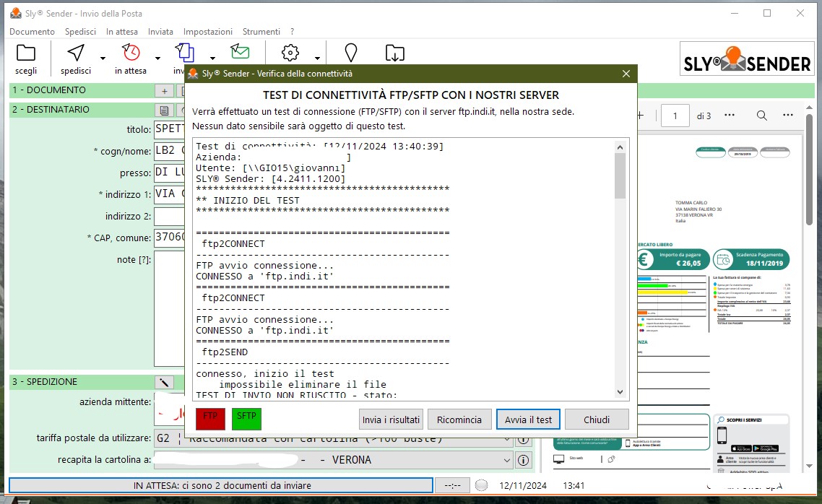Close the Verifica della connettività dialog
822x504 pixels.
click(626, 74)
